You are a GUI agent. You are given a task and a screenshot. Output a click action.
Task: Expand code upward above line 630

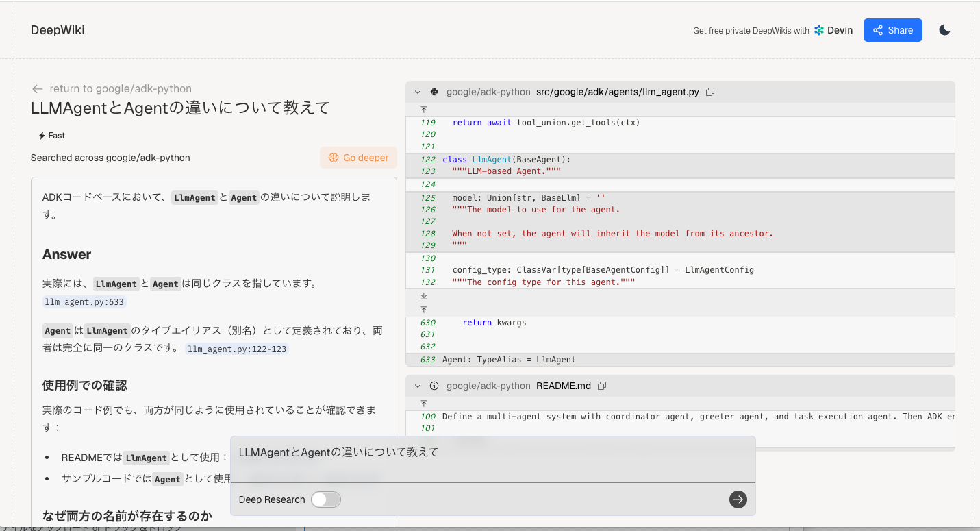point(424,310)
